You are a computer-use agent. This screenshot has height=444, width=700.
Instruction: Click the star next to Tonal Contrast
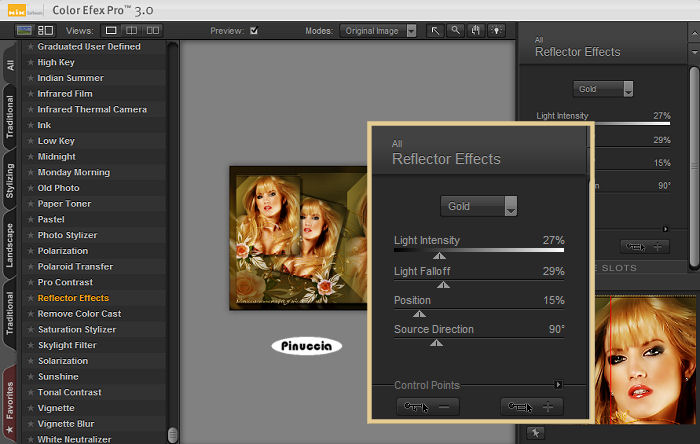click(x=30, y=392)
